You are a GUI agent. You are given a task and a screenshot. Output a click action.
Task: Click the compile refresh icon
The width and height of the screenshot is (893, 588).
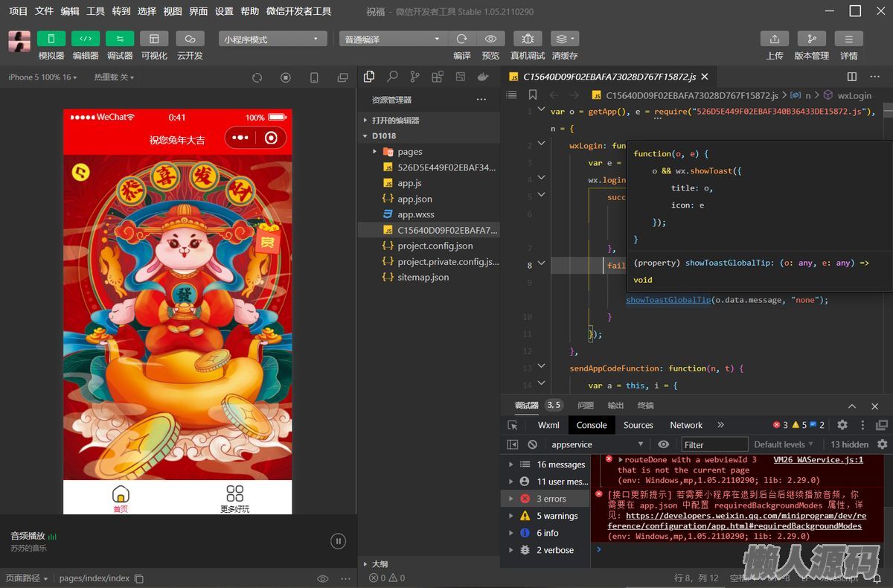(x=462, y=39)
